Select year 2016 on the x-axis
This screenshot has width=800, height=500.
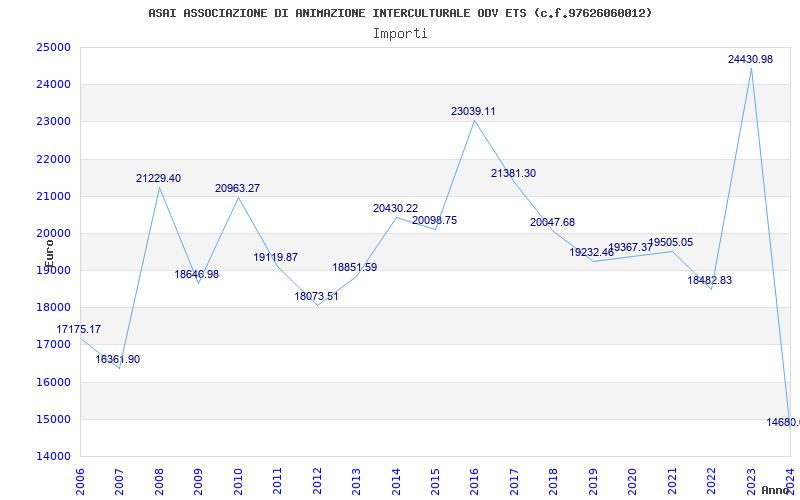pos(474,481)
